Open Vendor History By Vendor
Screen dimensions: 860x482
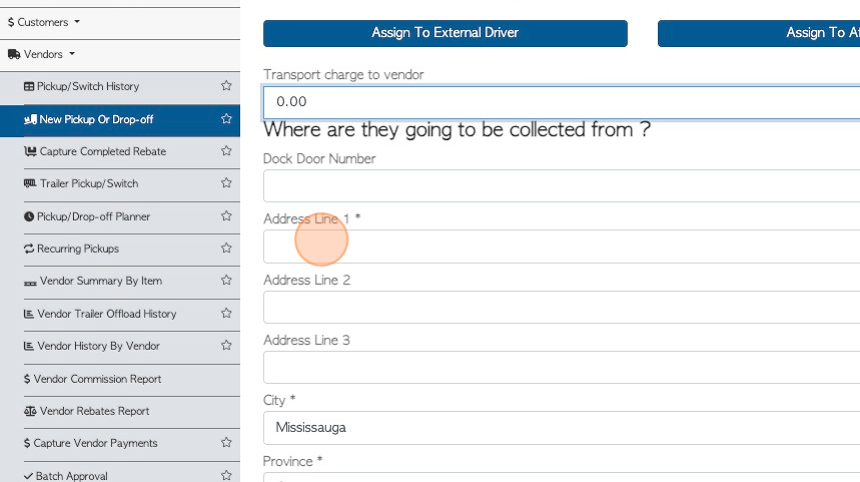98,346
